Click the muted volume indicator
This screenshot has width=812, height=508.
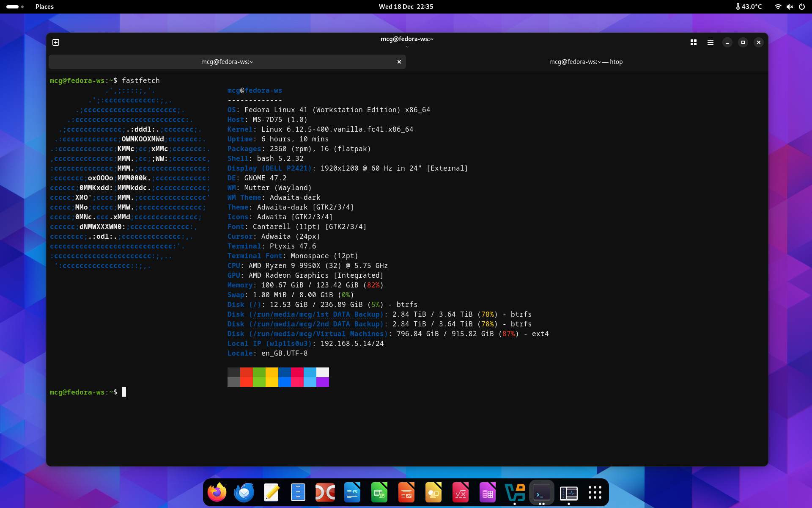[790, 7]
